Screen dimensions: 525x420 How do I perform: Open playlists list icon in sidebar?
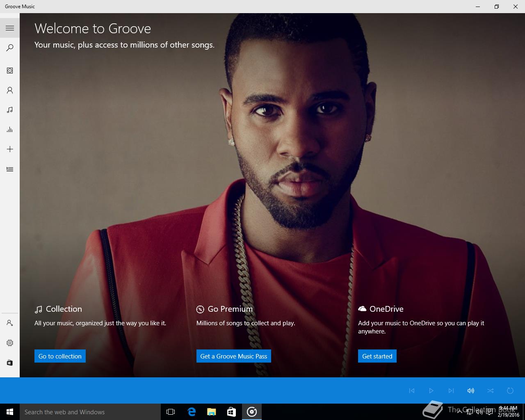[10, 169]
